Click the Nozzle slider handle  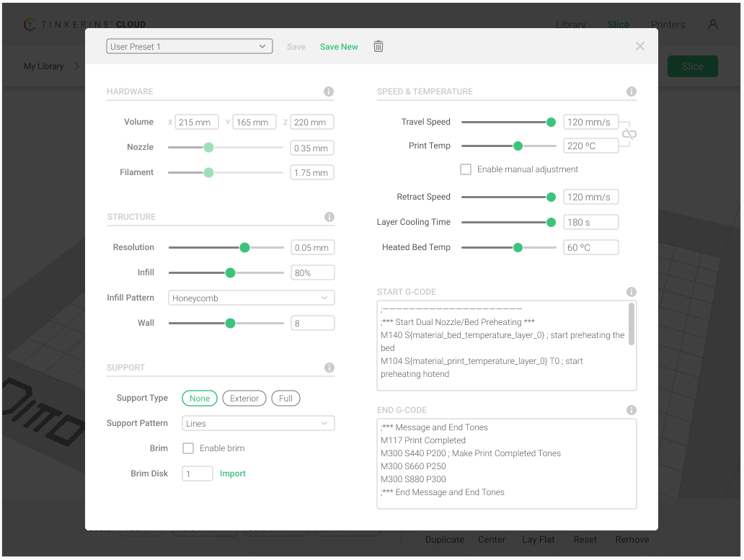(208, 148)
